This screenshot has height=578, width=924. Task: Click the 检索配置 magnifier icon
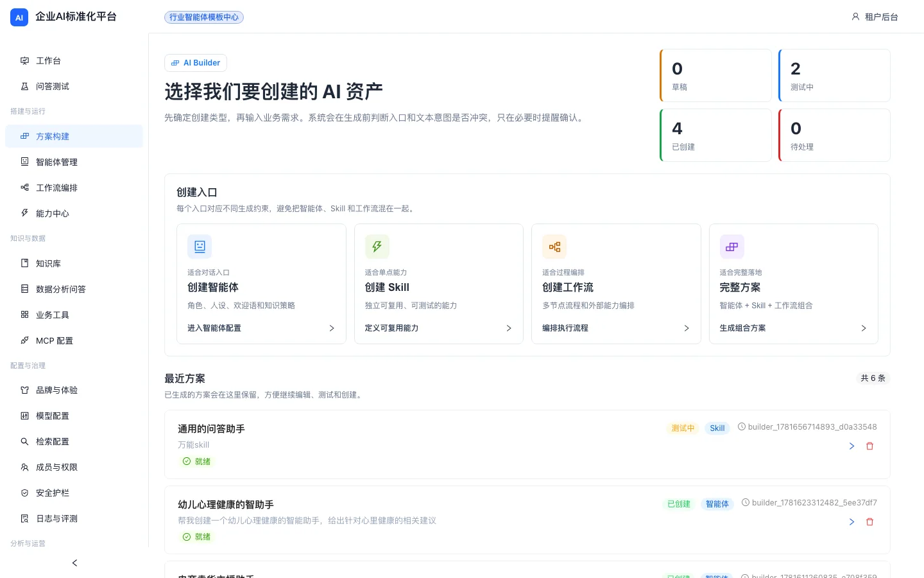(24, 441)
